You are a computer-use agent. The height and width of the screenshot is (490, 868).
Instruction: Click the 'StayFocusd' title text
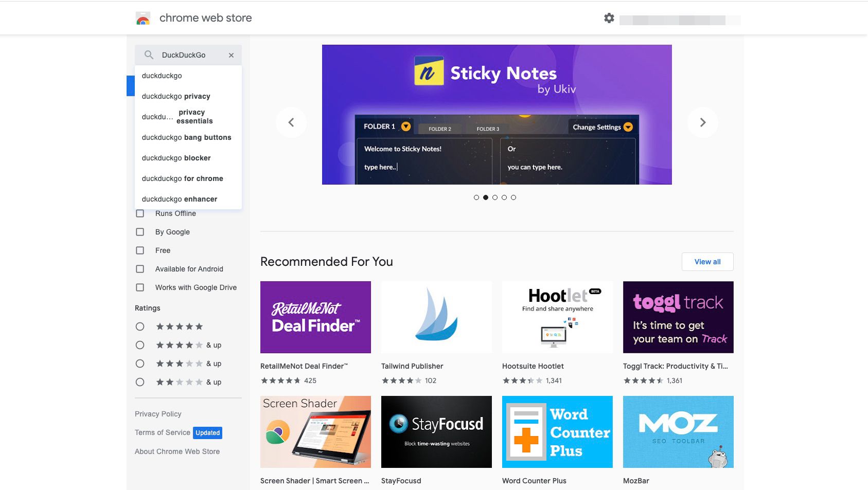coord(401,481)
